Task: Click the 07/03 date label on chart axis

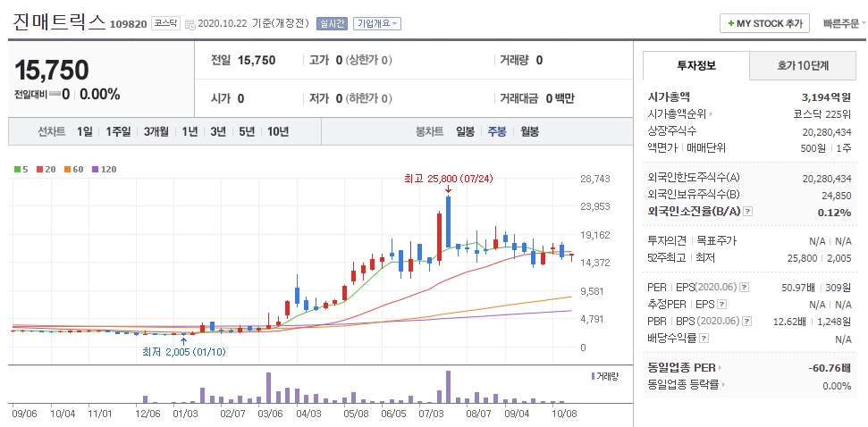Action: tap(433, 414)
